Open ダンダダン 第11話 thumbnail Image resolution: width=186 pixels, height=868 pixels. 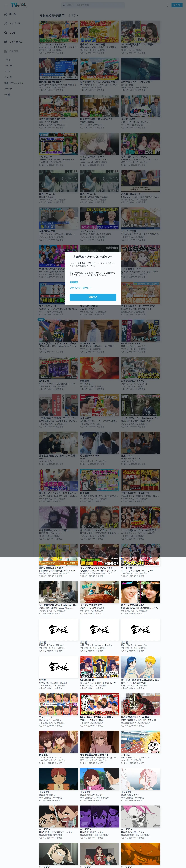[58, 779]
